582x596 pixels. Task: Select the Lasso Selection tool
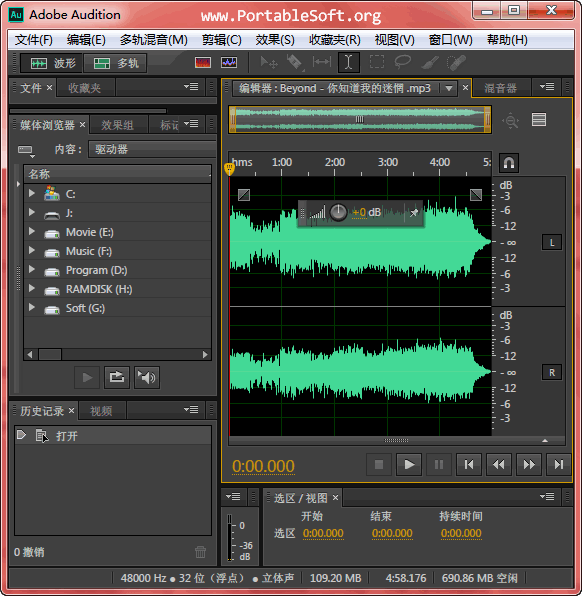pyautogui.click(x=403, y=62)
